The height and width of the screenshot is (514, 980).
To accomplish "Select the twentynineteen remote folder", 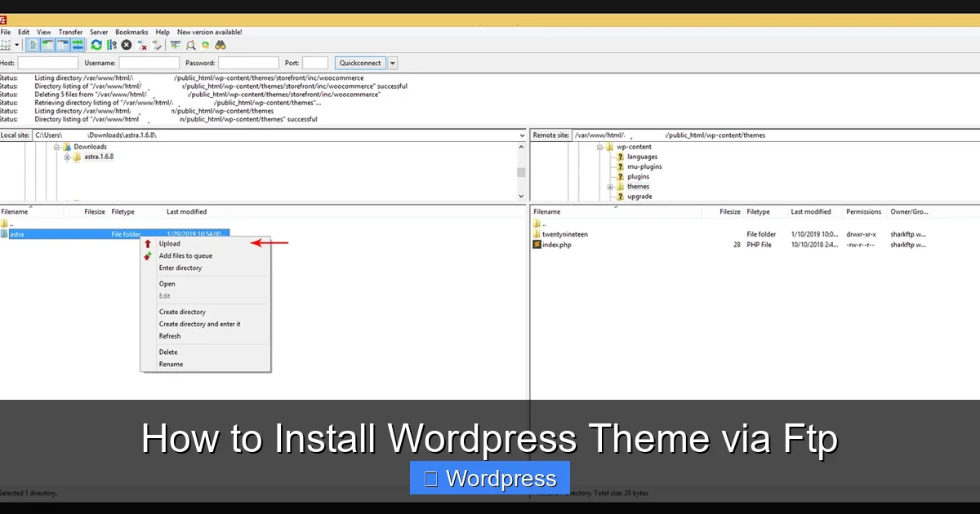I will (564, 234).
